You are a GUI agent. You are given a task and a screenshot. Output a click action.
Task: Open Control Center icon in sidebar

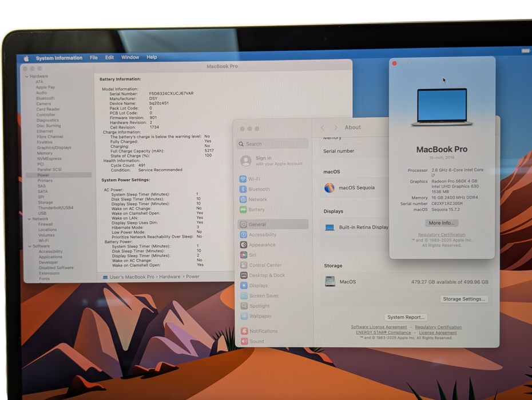point(244,265)
